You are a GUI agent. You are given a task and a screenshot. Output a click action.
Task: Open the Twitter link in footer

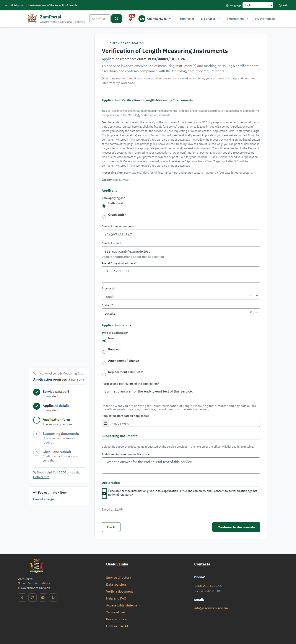33,598
